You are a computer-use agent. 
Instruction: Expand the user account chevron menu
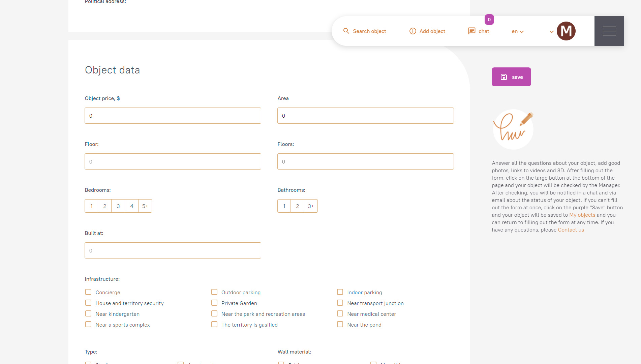(551, 32)
